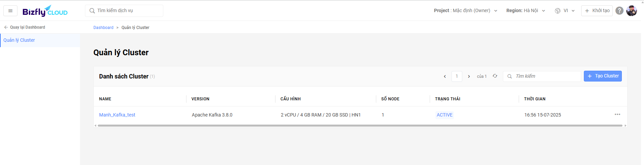Click the Dashboard breadcrumb link

click(x=103, y=28)
